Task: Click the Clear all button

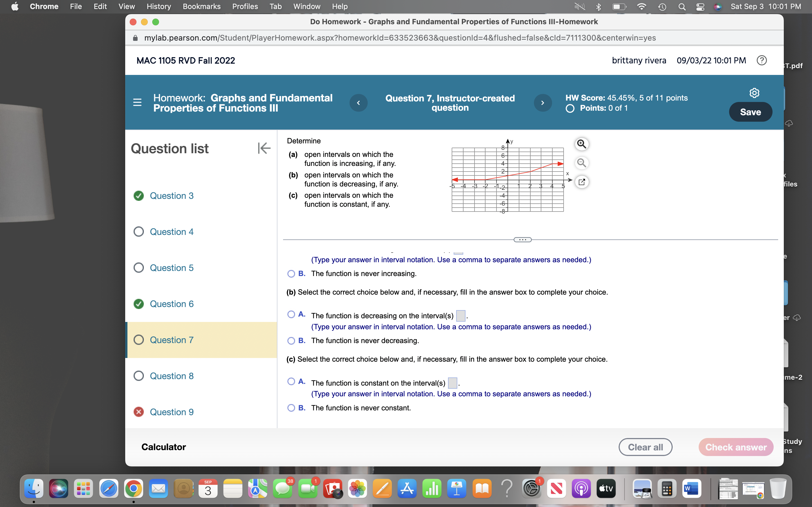Action: pyautogui.click(x=645, y=447)
